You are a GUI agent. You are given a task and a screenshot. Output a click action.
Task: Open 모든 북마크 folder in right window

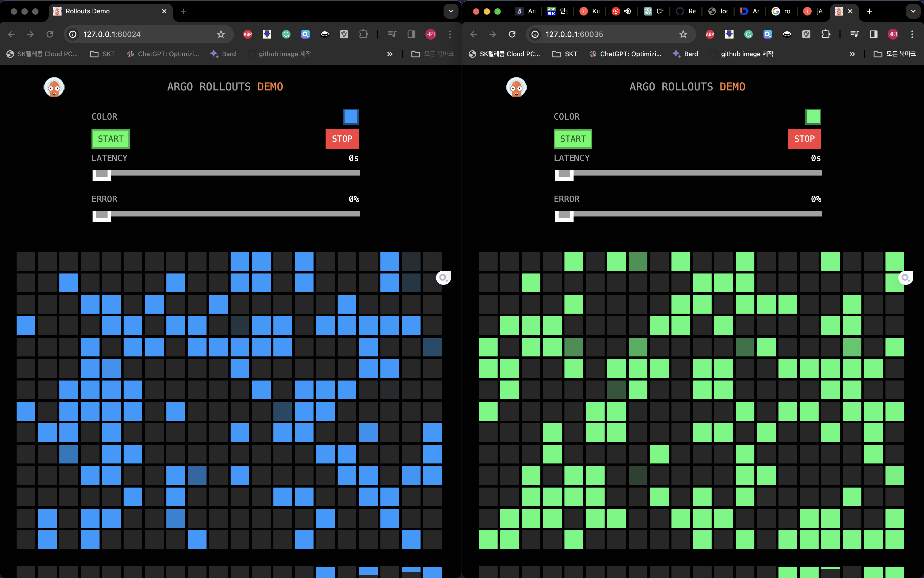point(895,54)
